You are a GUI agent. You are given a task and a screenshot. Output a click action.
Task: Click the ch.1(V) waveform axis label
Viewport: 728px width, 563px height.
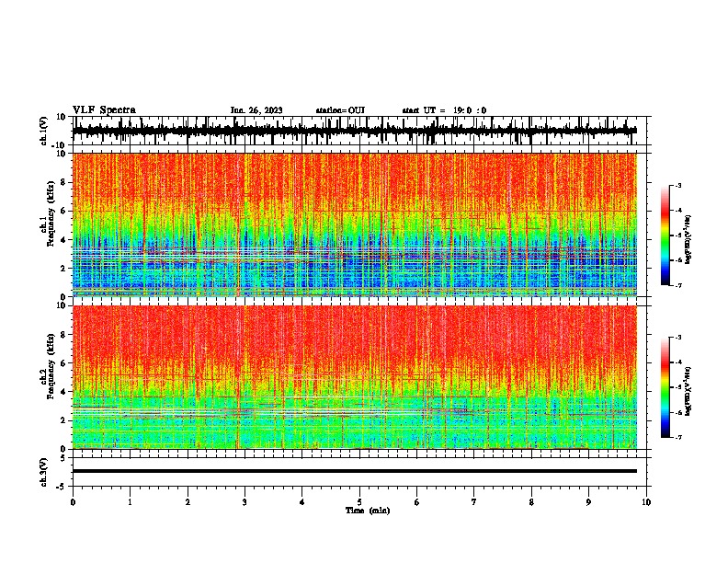(x=44, y=131)
